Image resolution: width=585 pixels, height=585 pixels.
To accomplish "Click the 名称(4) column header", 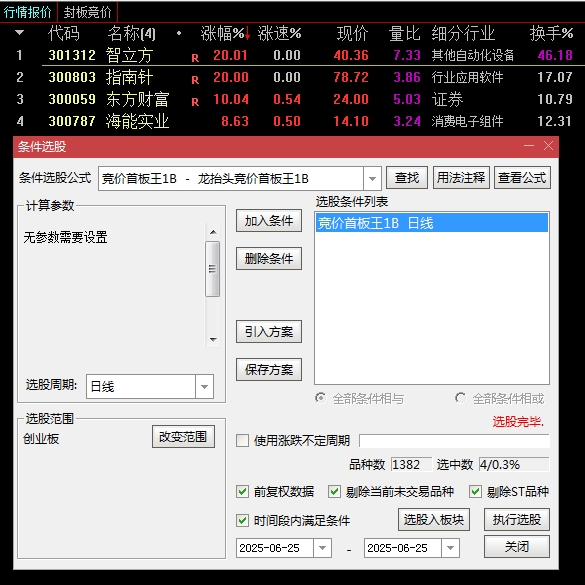I will pos(131,33).
